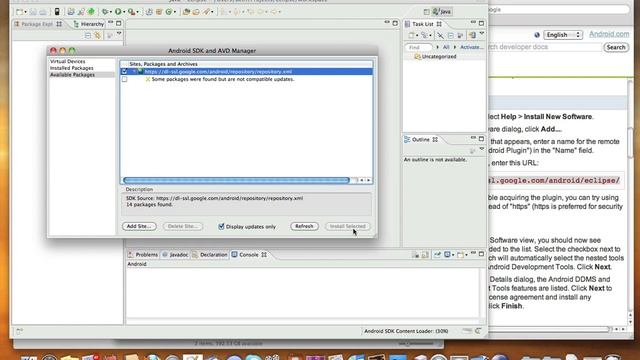Check the 'Some packages were found' row checkbox
Screen dimensions: 640x360
pyautogui.click(x=124, y=79)
